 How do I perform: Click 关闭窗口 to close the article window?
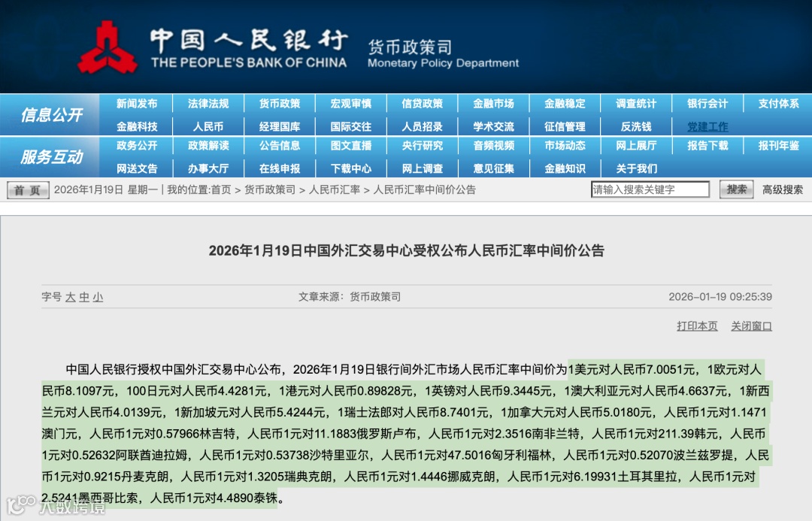752,325
